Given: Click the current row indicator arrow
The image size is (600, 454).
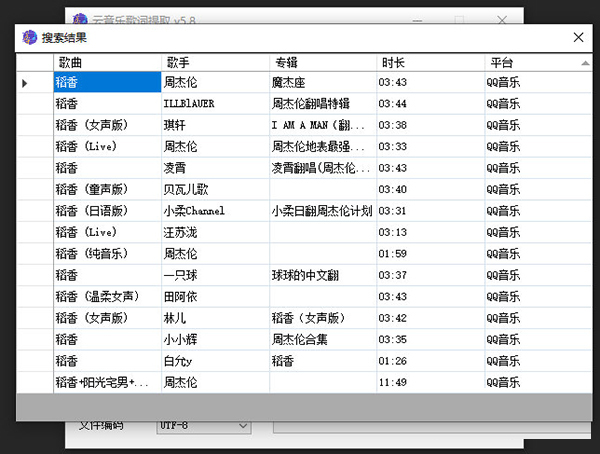Looking at the screenshot, I should tap(24, 83).
